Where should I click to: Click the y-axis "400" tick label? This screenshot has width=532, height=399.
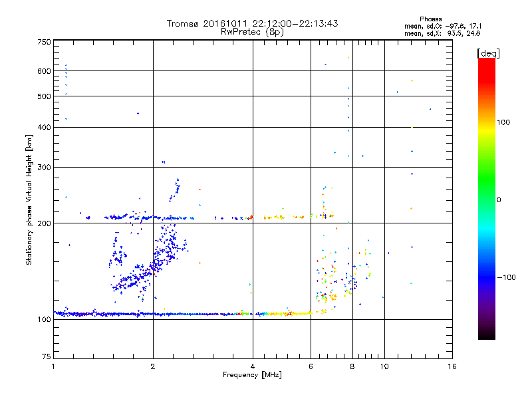coord(44,127)
